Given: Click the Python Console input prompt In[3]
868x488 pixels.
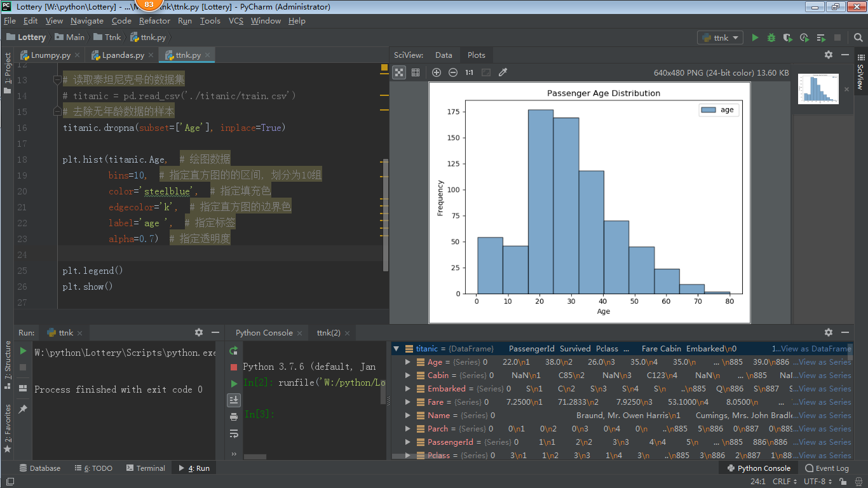Looking at the screenshot, I should tap(259, 414).
